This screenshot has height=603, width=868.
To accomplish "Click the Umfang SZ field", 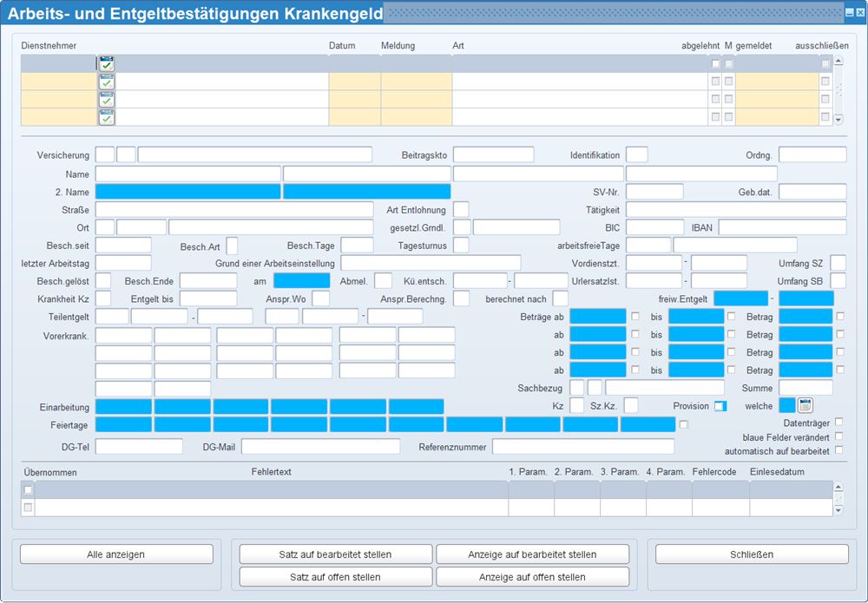I will (838, 263).
